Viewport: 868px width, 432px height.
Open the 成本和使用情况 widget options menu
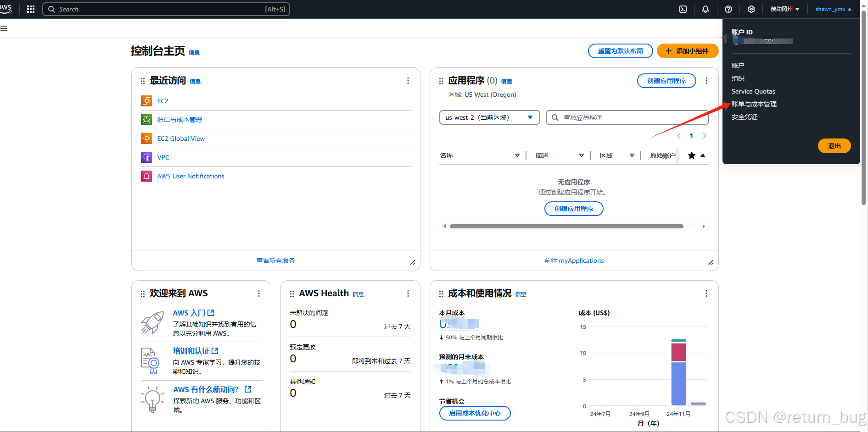706,294
